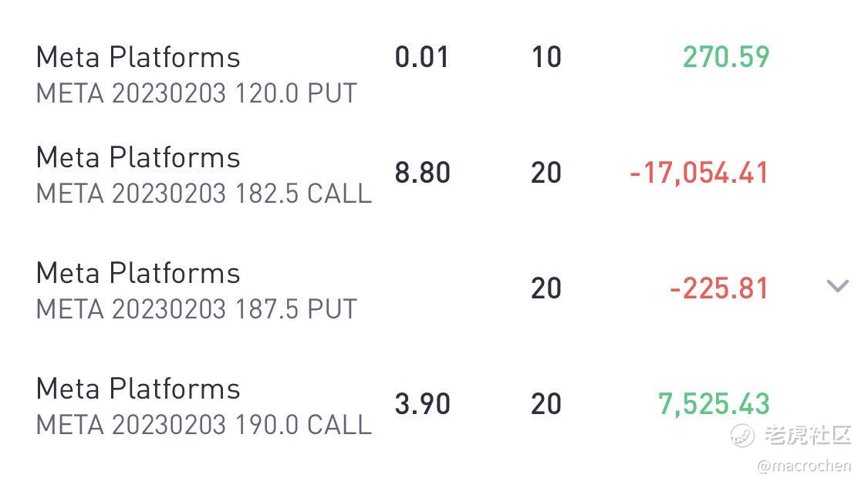The width and height of the screenshot is (868, 485).
Task: Open the META 120.0 PUT position
Action: (x=434, y=73)
